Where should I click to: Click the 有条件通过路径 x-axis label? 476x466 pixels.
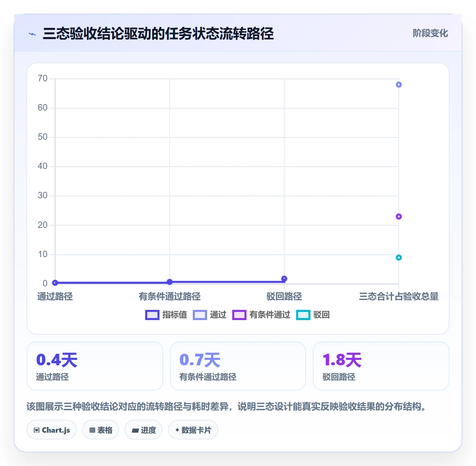click(170, 297)
